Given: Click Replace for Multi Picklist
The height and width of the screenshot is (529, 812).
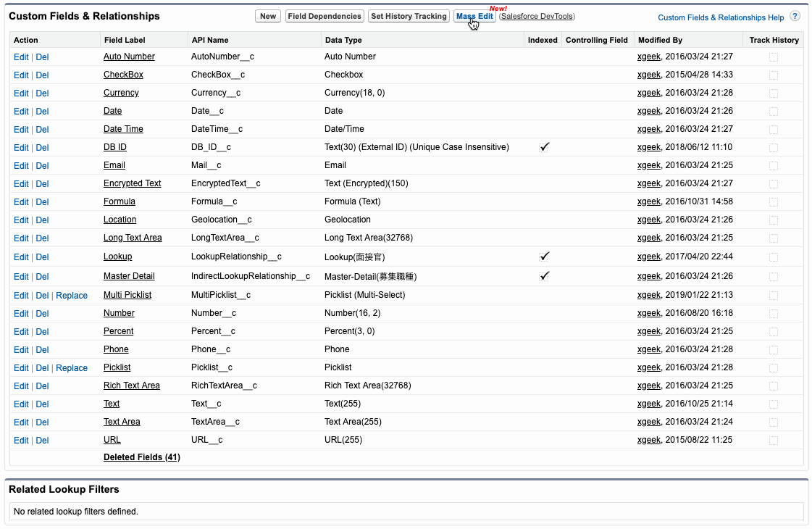Looking at the screenshot, I should [x=72, y=296].
